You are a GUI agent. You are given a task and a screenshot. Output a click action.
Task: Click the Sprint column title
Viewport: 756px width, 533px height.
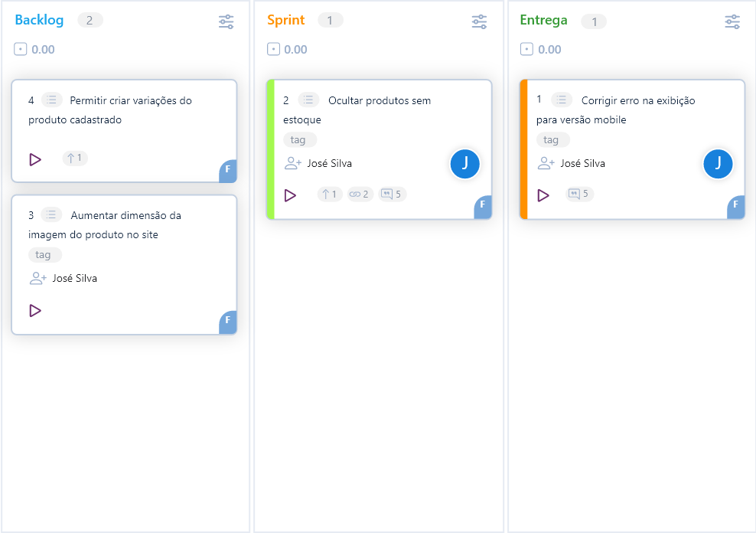[286, 20]
